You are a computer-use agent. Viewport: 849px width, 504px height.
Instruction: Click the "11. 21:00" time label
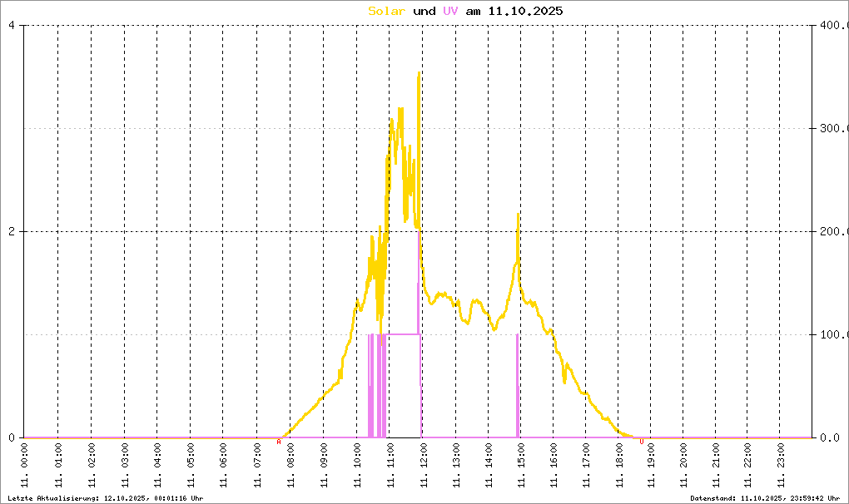tap(715, 465)
